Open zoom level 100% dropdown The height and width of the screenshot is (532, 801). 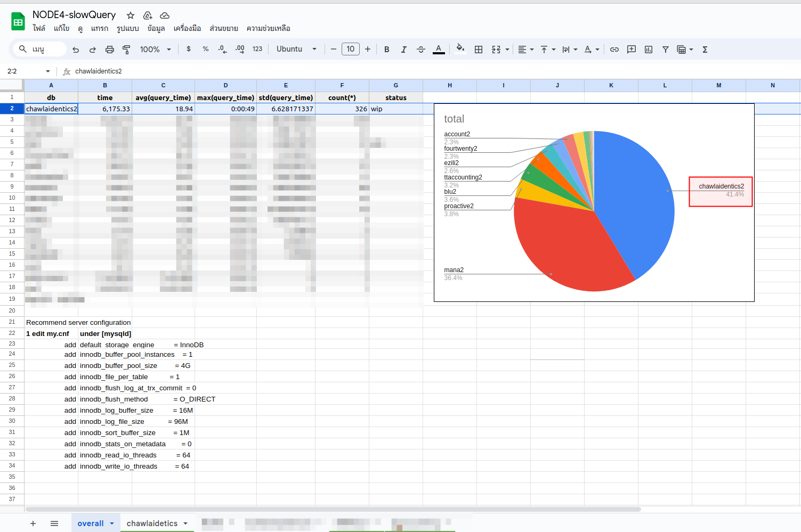pyautogui.click(x=155, y=50)
